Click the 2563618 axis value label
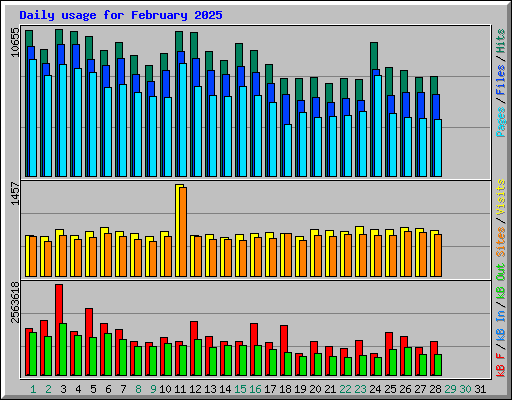Viewport: 512px width, 400px height. 15,302
